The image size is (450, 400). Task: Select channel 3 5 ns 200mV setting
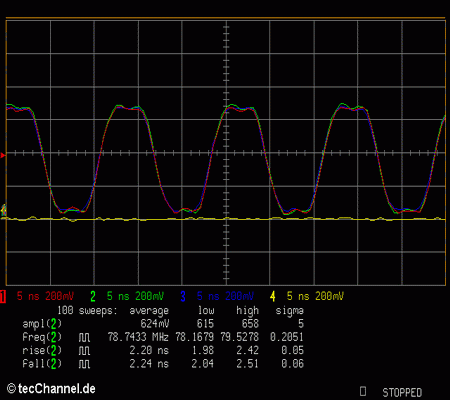tap(225, 296)
